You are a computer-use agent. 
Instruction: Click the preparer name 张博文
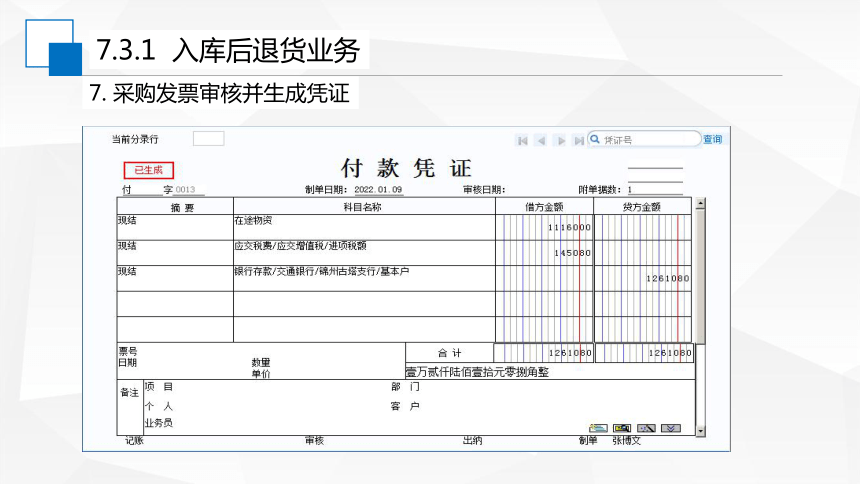626,440
